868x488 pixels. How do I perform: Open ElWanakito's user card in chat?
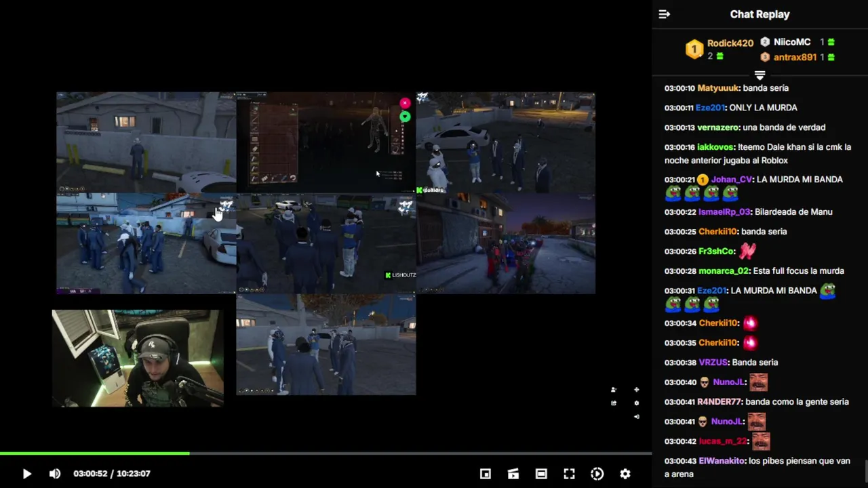(x=722, y=461)
